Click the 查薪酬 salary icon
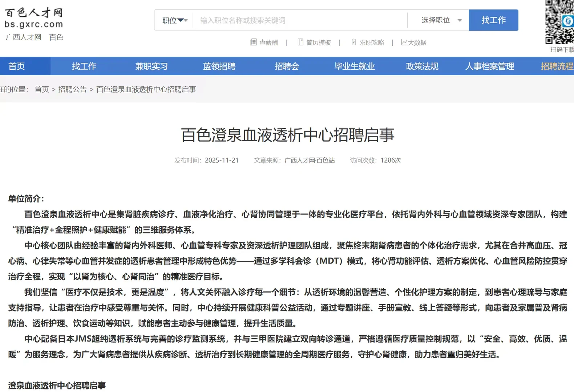574x392 pixels. [253, 42]
